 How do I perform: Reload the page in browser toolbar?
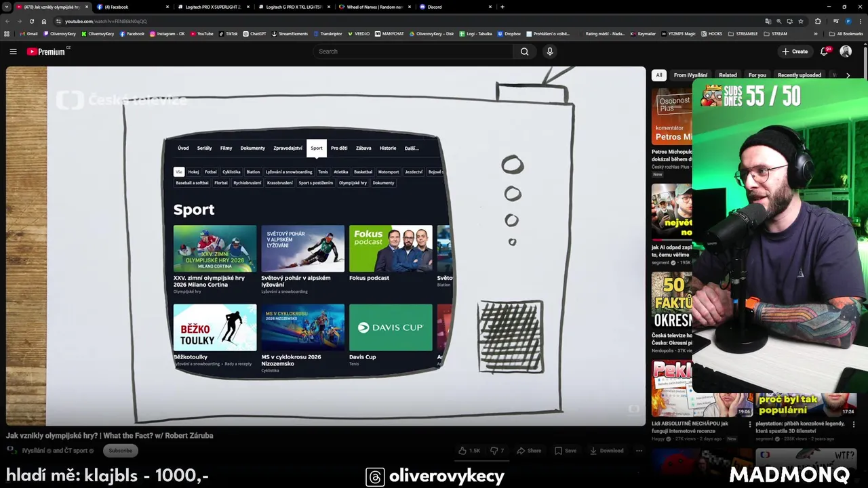tap(31, 21)
